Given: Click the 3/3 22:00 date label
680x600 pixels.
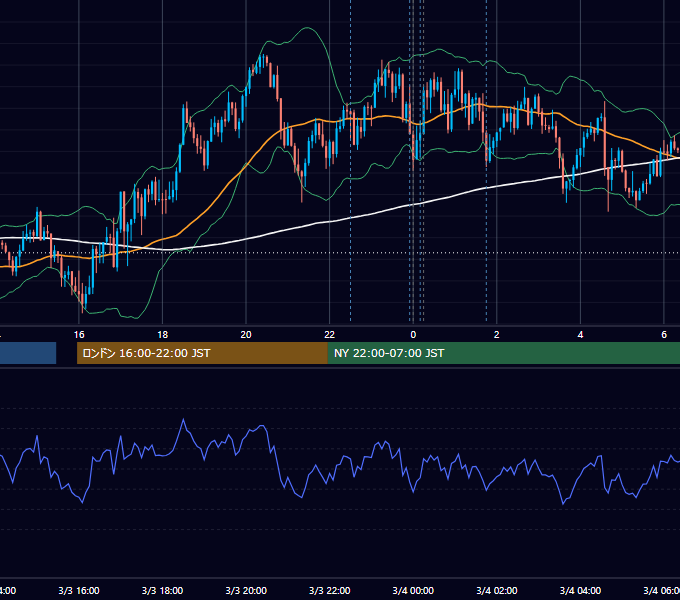Looking at the screenshot, I should 330,591.
